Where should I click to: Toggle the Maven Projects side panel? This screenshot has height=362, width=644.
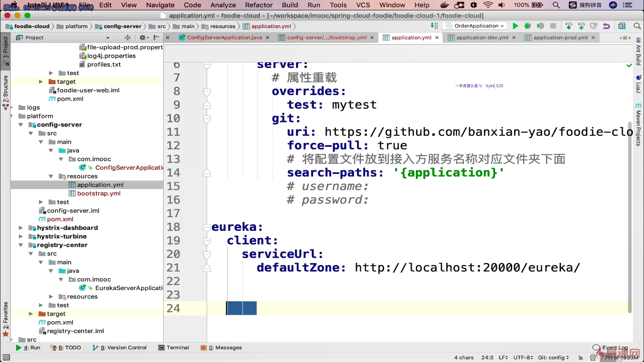pyautogui.click(x=638, y=127)
